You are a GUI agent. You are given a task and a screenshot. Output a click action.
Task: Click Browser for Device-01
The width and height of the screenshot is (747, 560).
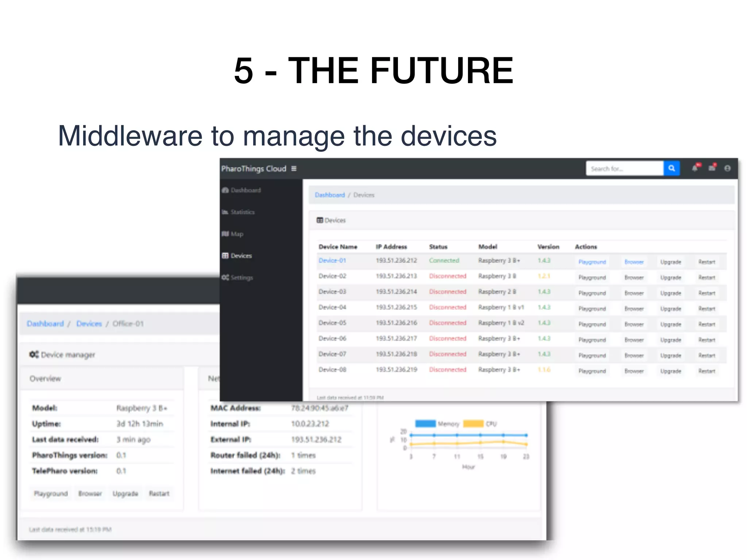click(x=634, y=262)
